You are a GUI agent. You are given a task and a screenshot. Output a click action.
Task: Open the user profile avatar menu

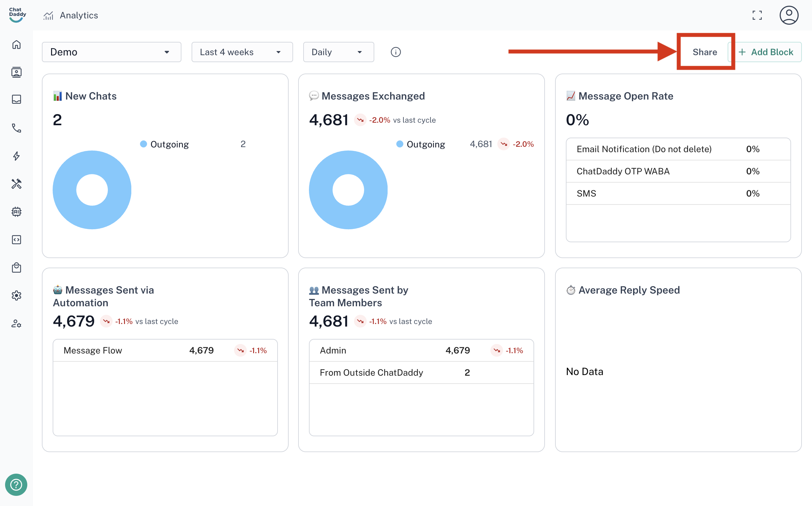789,16
